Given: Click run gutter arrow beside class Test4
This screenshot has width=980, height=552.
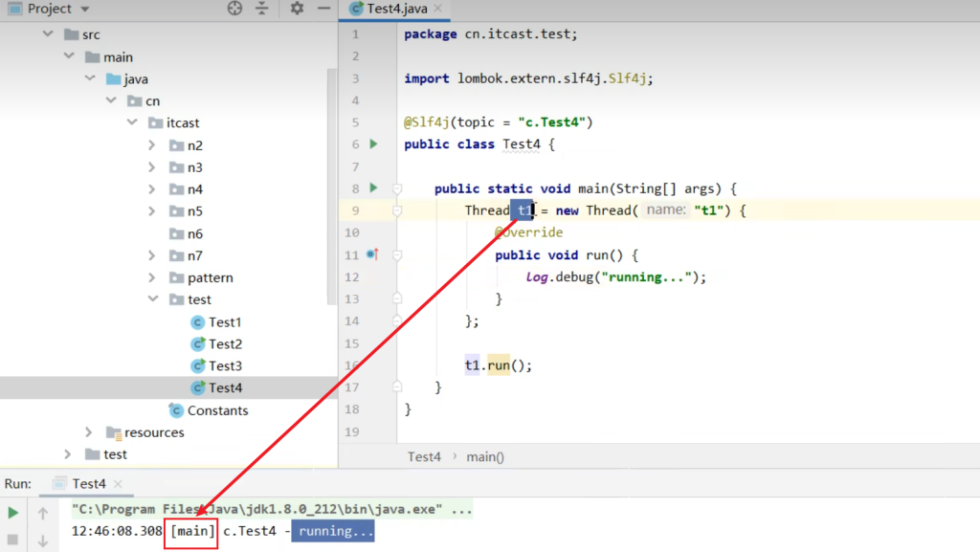Looking at the screenshot, I should pyautogui.click(x=373, y=144).
